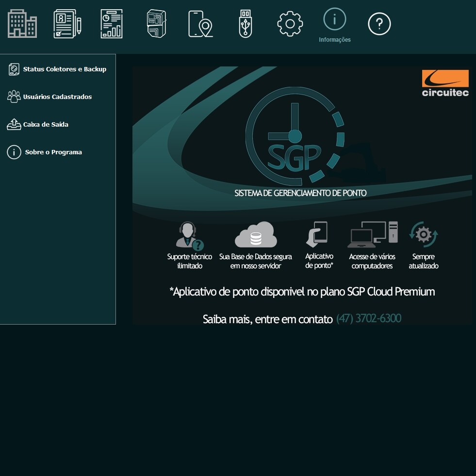Select the Informações toolbar icon

334,19
